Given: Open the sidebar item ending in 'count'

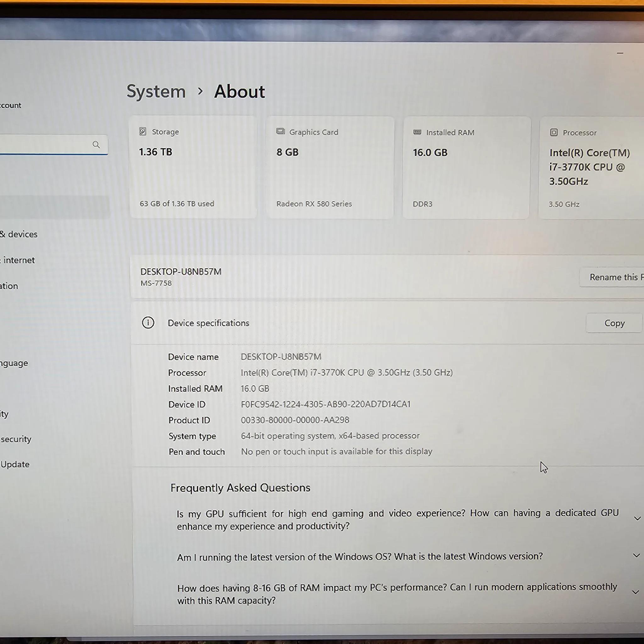Looking at the screenshot, I should click(x=11, y=105).
